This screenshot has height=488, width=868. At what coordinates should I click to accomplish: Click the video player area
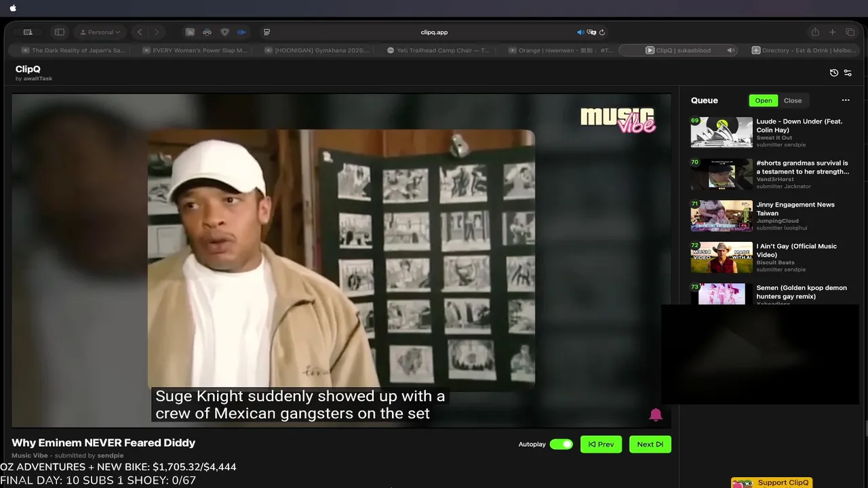341,260
